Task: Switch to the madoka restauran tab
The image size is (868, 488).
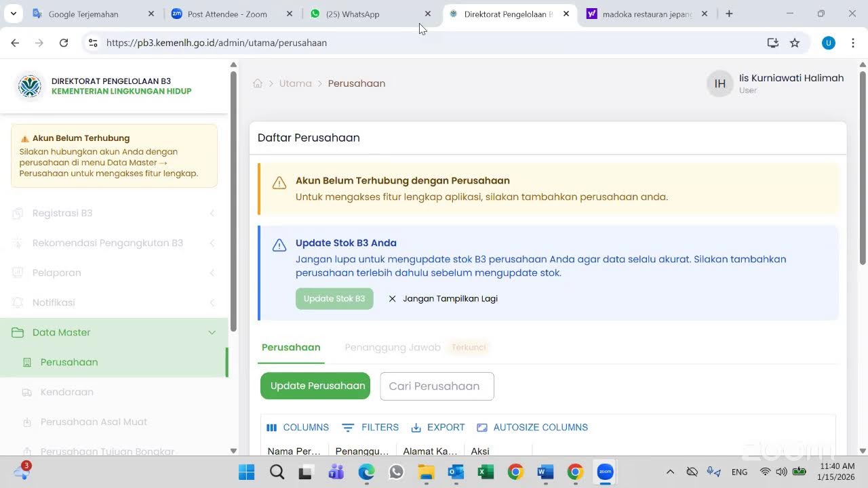Action: pos(648,14)
